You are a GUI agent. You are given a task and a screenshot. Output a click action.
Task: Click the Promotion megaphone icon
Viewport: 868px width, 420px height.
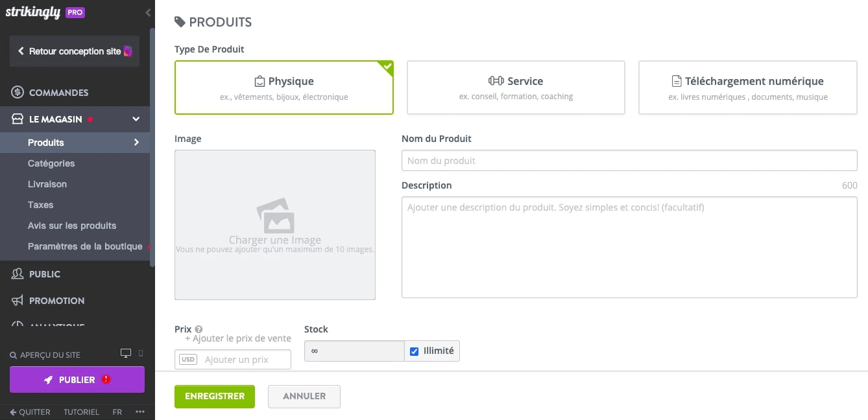coord(18,301)
